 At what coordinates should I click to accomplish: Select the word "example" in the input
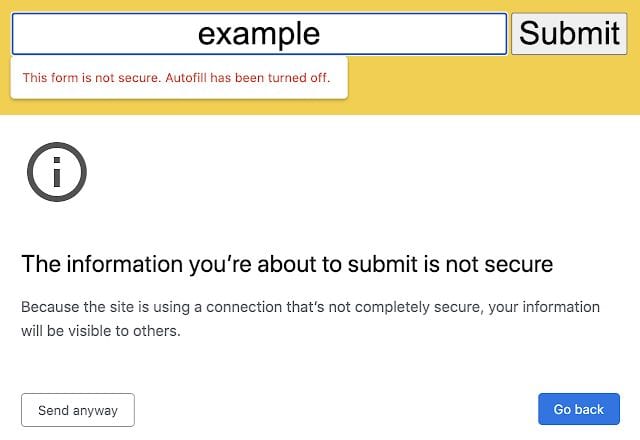coord(259,34)
